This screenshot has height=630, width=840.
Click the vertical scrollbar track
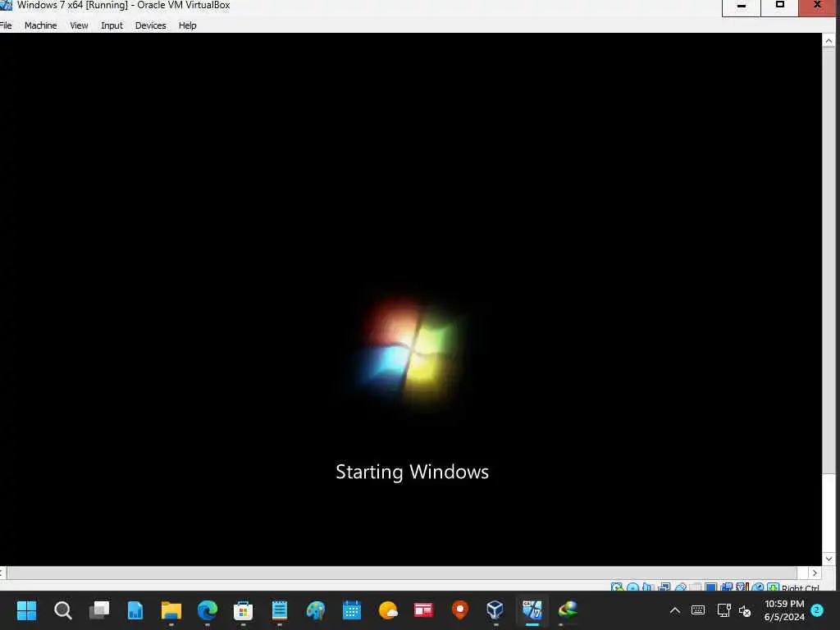point(829,514)
